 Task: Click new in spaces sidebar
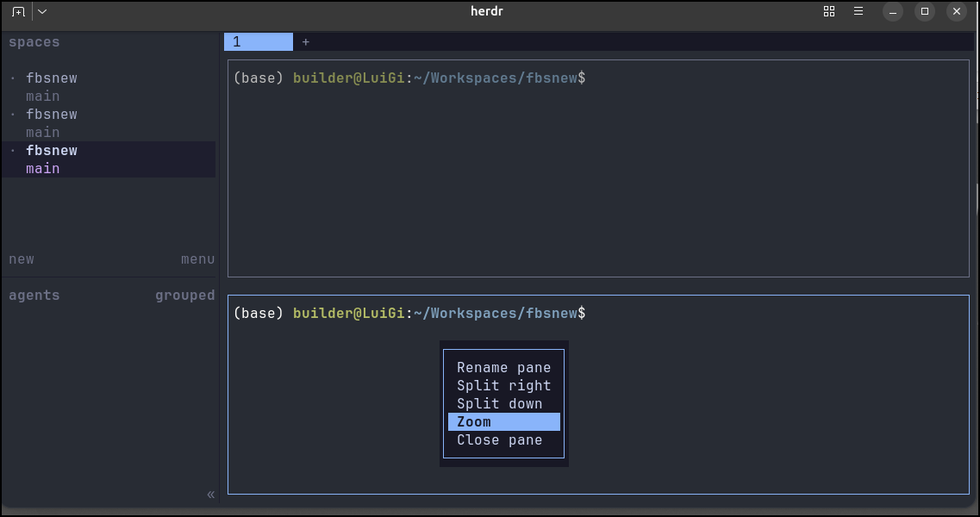pos(22,258)
